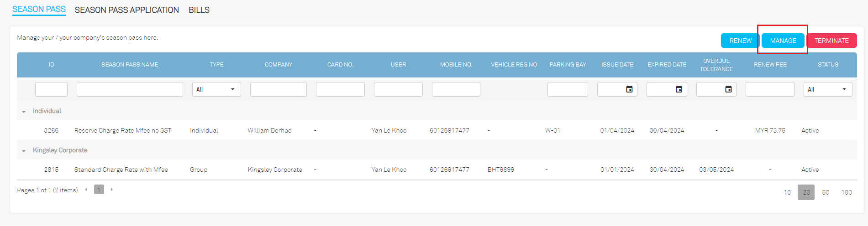Open the Expired Date calendar picker
The image size is (868, 226).
tap(679, 89)
